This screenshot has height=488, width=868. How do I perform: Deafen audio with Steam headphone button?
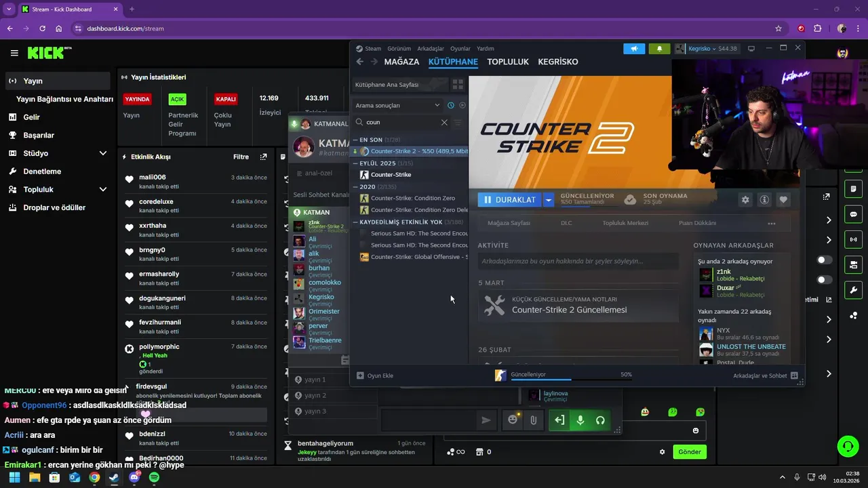[x=600, y=420]
